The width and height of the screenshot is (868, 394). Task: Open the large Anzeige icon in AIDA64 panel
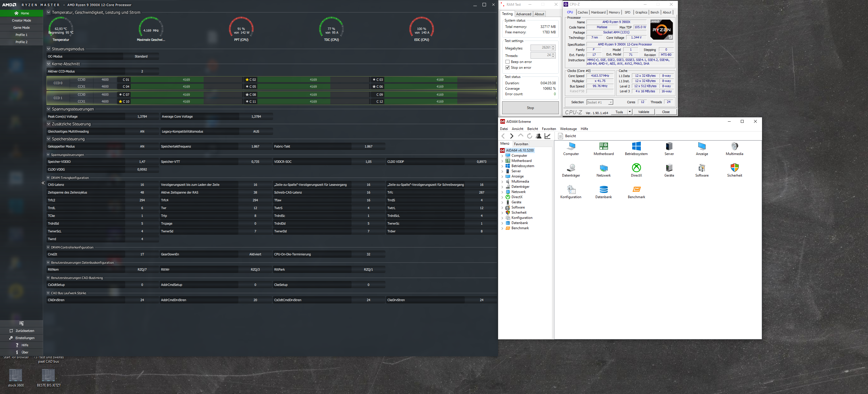702,148
